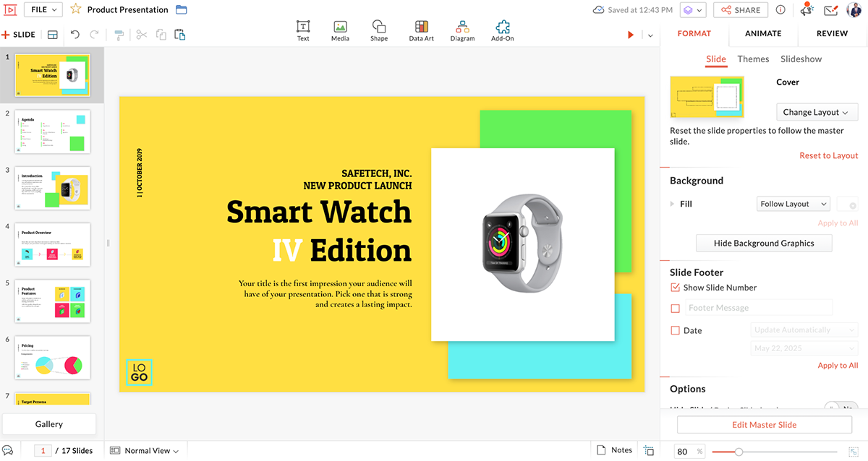Expand the Normal View selector

coord(145,449)
